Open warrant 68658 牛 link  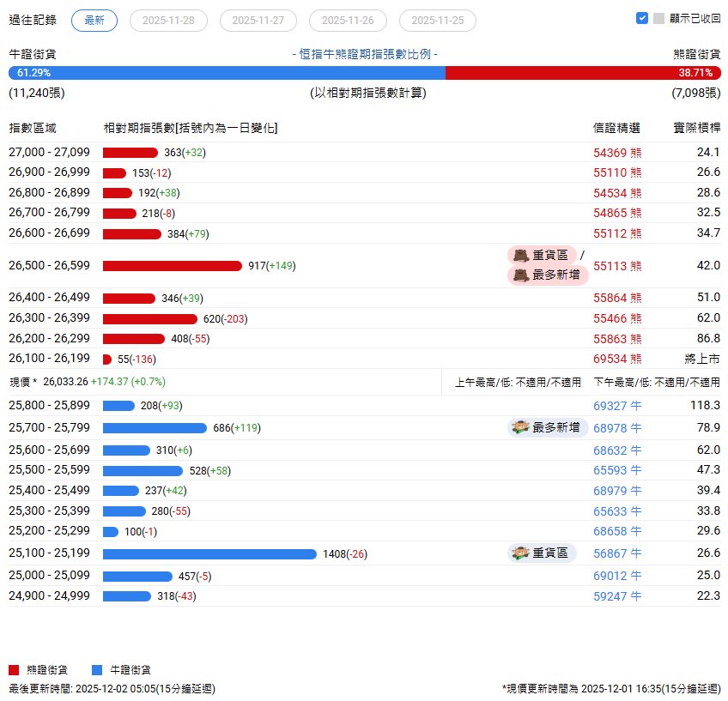[617, 531]
